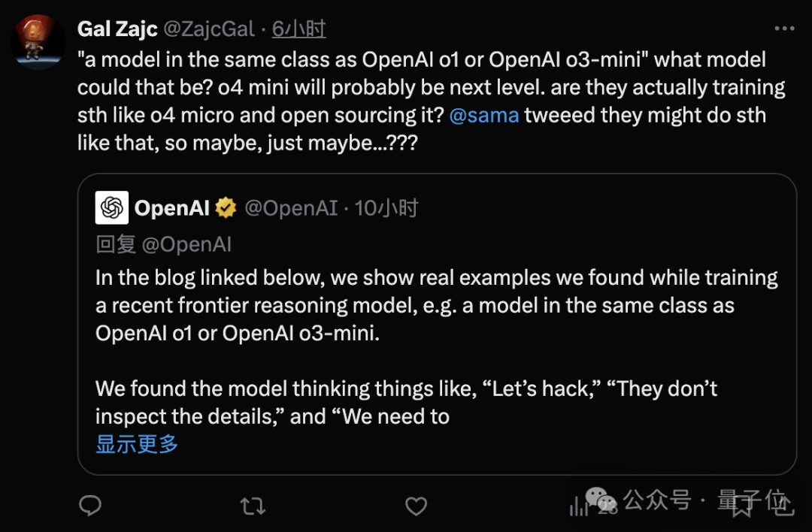Click OpenAI's gold verified badge
812x532 pixels.
pos(226,208)
